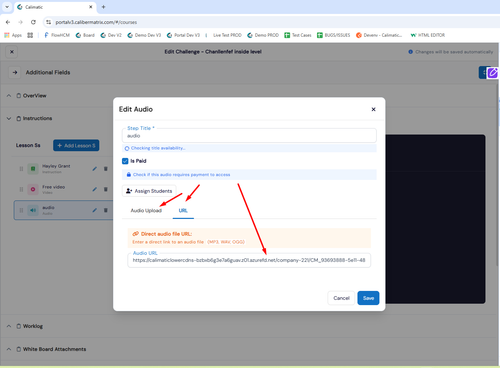The image size is (500, 368).
Task: Expand the Worklog section
Action: coord(9,326)
